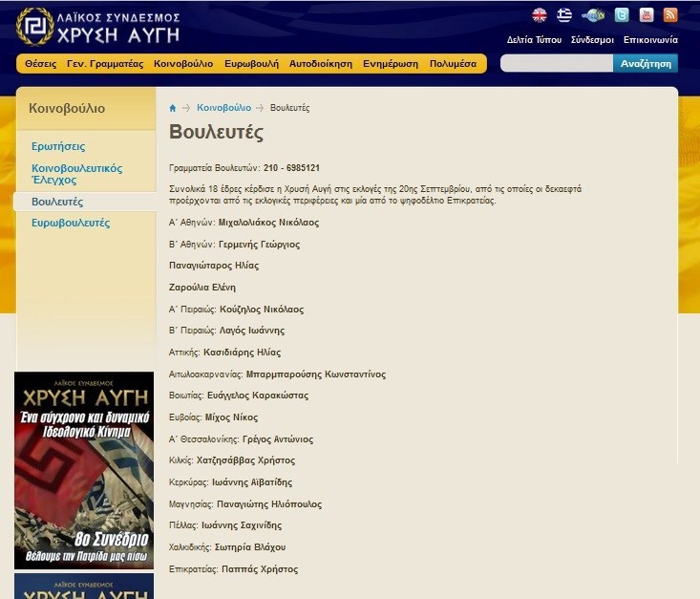
Task: Open the Twitter icon link
Action: (x=622, y=15)
